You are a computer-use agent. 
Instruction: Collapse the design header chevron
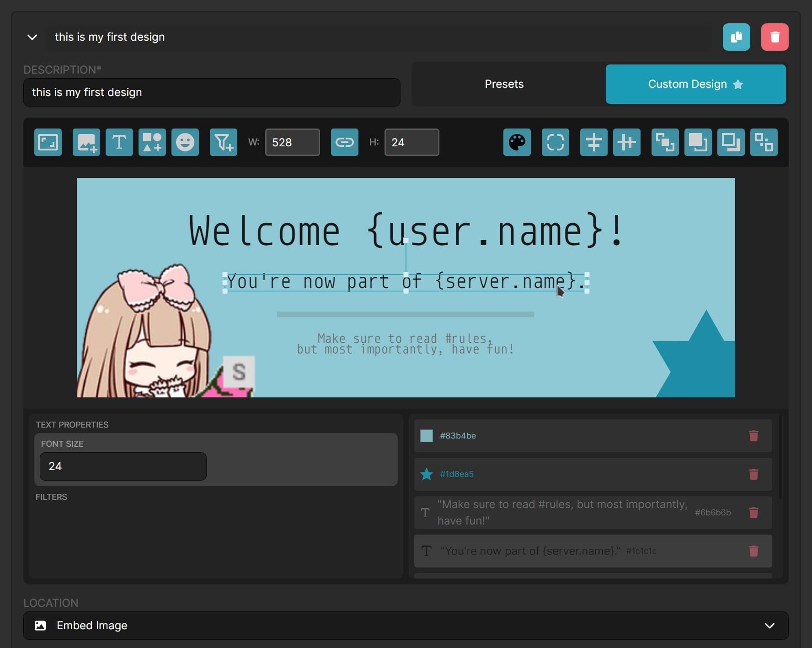click(x=32, y=37)
